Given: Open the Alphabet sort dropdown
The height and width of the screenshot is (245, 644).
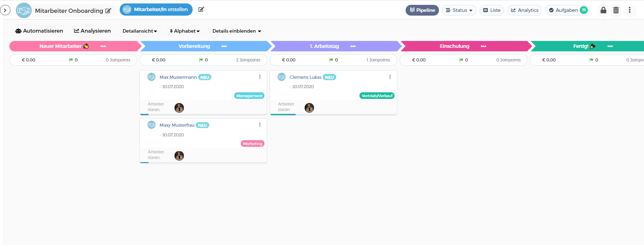Looking at the screenshot, I should [x=185, y=31].
